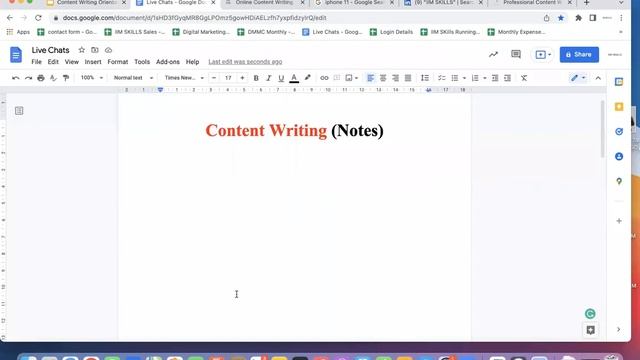Click the green Grammarly icon

click(x=590, y=313)
